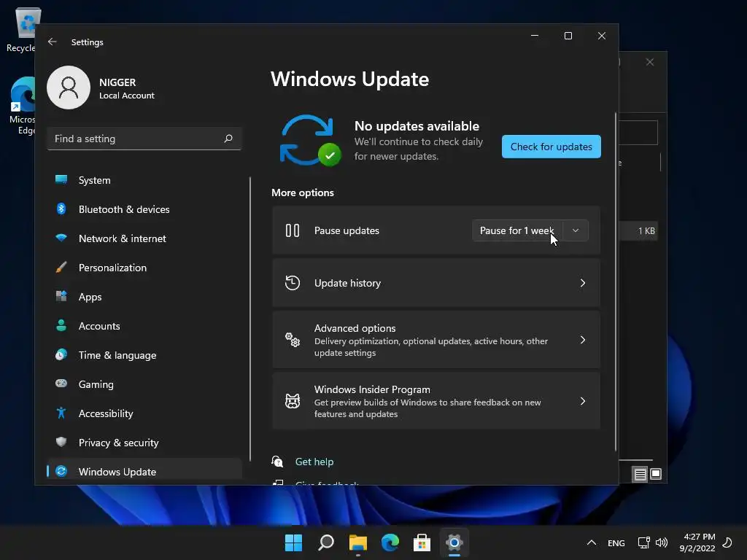
Task: Click Microsoft Edge desktop shortcut
Action: 23,106
